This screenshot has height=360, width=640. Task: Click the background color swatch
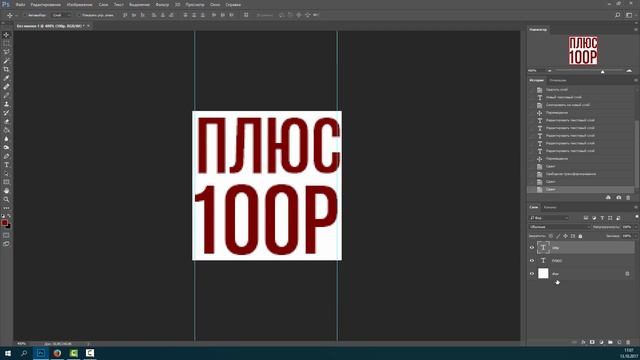(x=9, y=226)
